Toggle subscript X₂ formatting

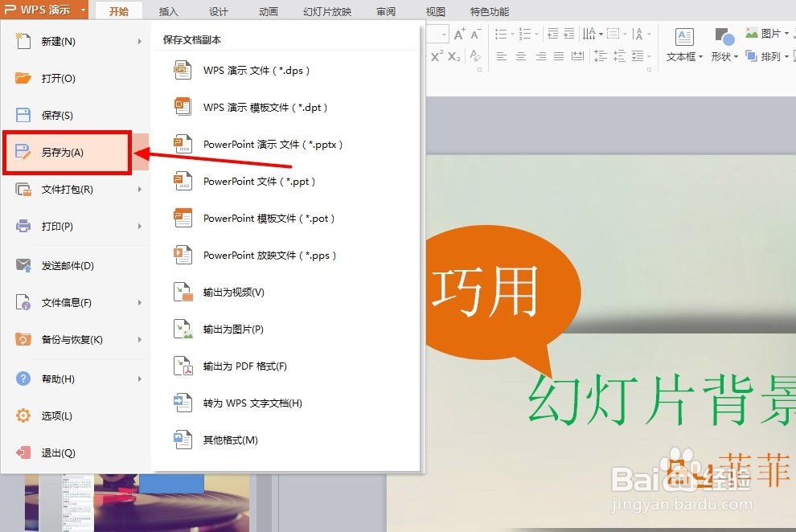click(x=453, y=56)
